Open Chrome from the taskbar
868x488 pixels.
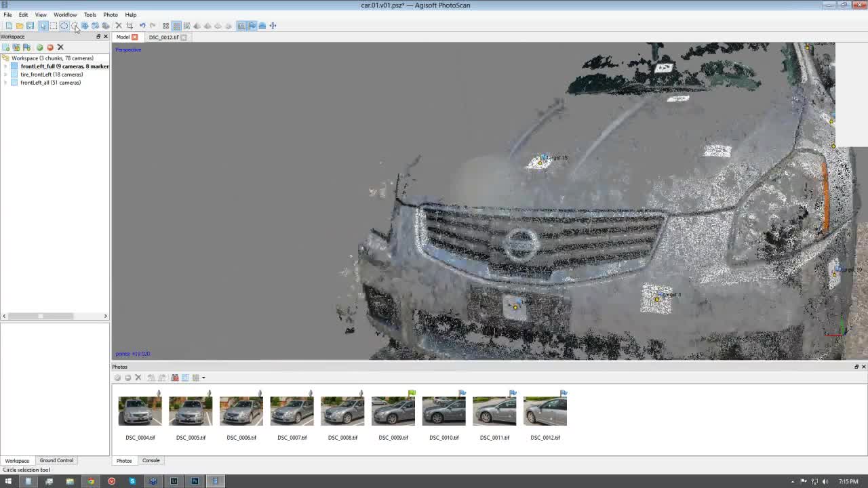click(x=91, y=481)
